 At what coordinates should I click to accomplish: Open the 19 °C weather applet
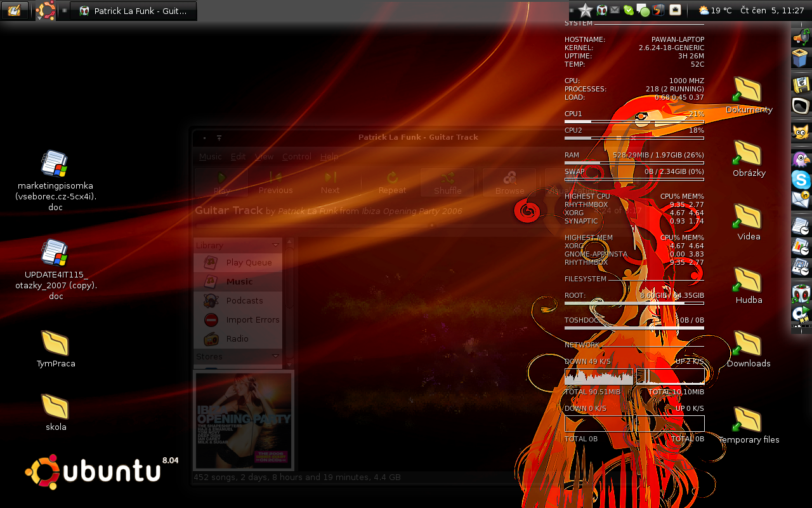[715, 10]
